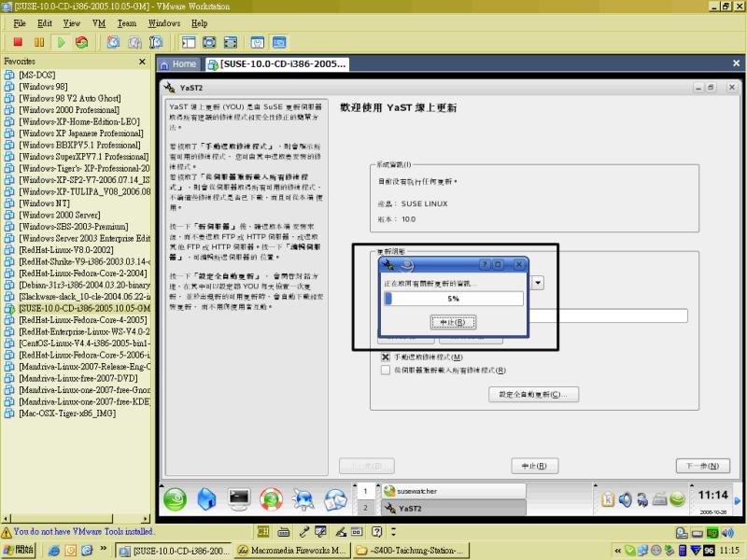Select [Windows NT] in Favorites list
Image resolution: width=747 pixels, height=560 pixels.
[44, 203]
